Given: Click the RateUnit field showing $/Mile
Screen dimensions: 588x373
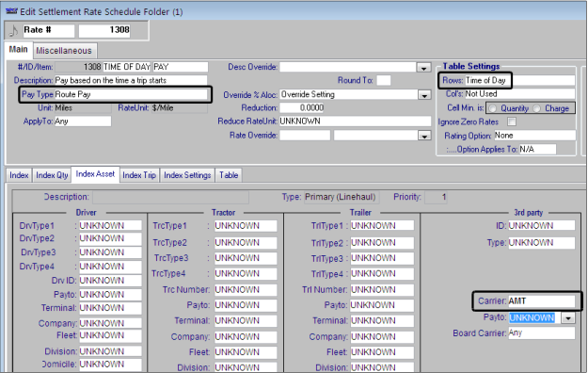Looking at the screenshot, I should pos(180,107).
